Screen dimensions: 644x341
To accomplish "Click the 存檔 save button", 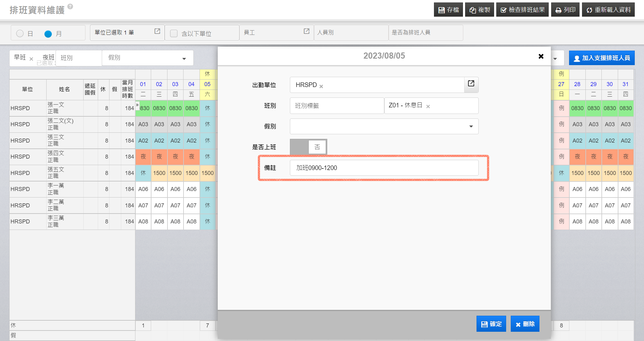I will coord(448,10).
